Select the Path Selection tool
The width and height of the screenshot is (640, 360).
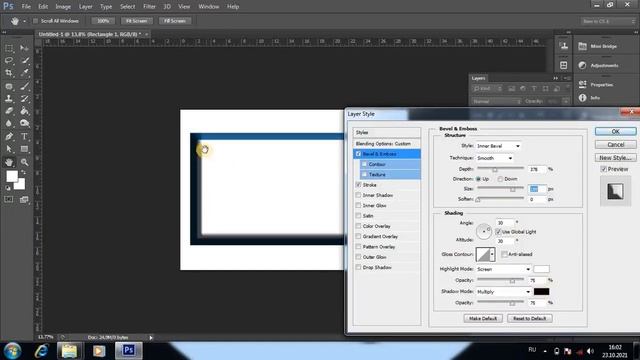[x=9, y=149]
